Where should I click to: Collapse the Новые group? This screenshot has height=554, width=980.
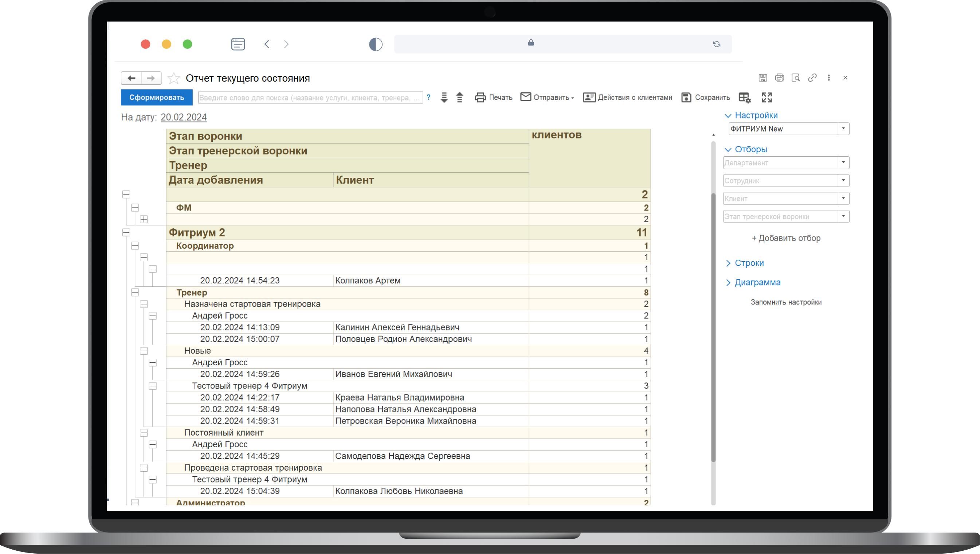pyautogui.click(x=144, y=351)
